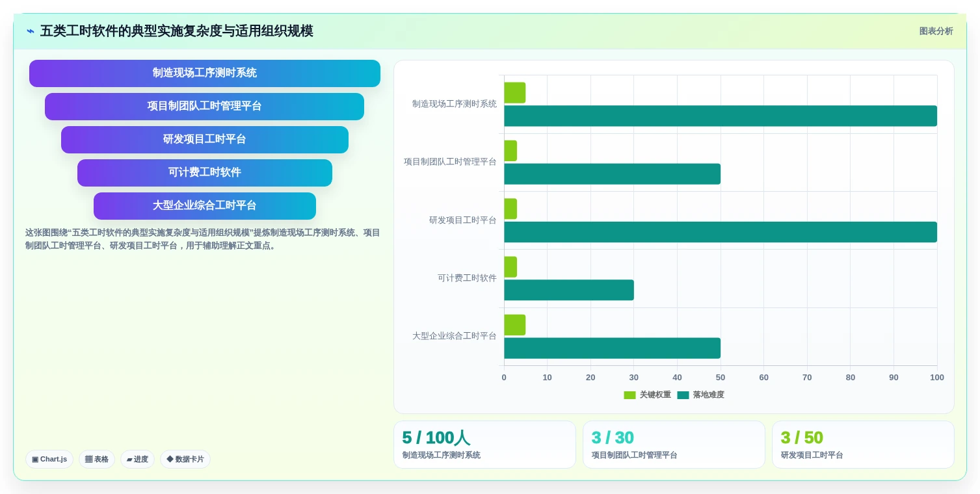Click y-axis label 研发项目工时平台

pyautogui.click(x=463, y=220)
